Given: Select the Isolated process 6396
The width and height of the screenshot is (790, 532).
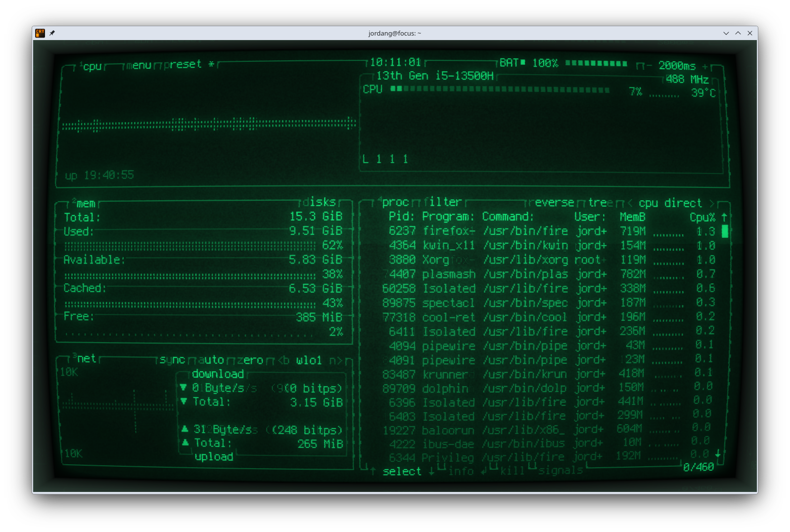Looking at the screenshot, I should 551,402.
